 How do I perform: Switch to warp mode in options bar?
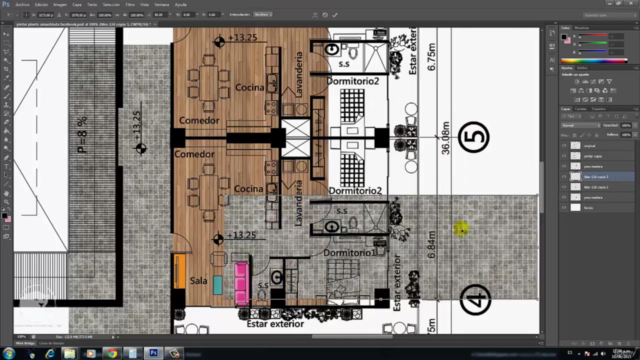pyautogui.click(x=315, y=15)
